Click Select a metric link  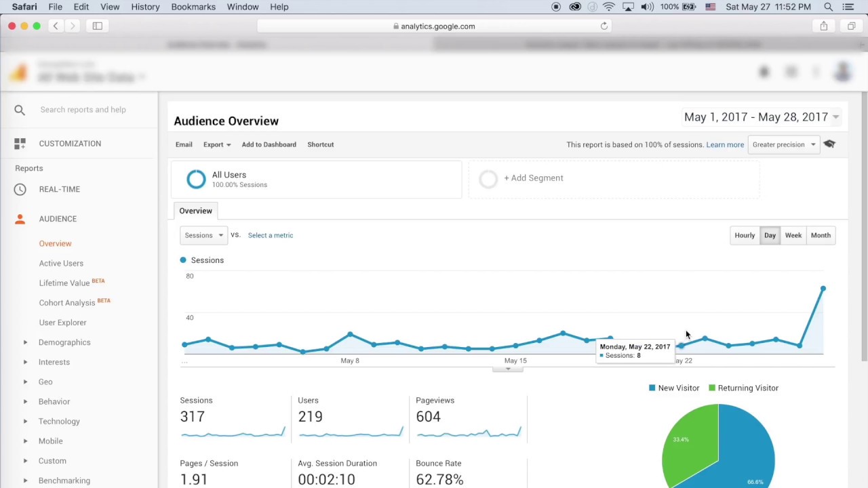click(x=271, y=235)
